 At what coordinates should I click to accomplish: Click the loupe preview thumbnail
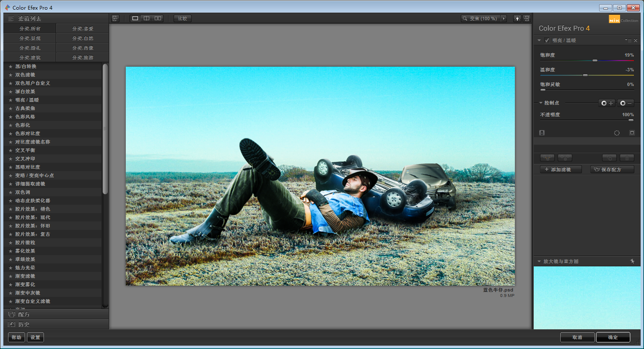pos(587,298)
